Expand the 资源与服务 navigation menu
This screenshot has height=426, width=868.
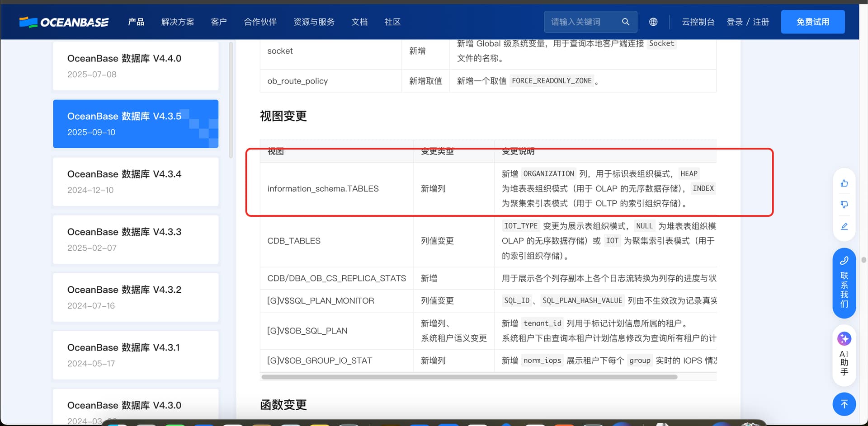(x=314, y=22)
